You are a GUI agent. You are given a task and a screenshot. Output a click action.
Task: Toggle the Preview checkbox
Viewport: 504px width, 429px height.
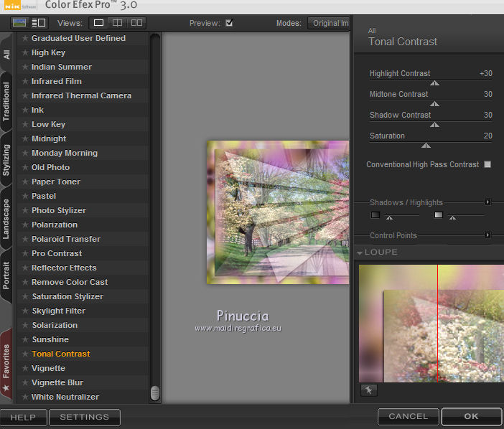pyautogui.click(x=229, y=23)
